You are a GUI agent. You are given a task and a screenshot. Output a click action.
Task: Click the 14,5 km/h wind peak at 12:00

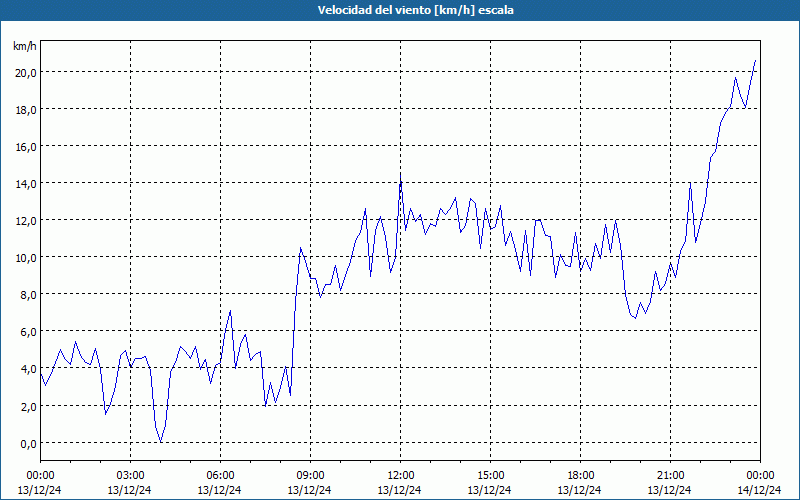point(401,174)
